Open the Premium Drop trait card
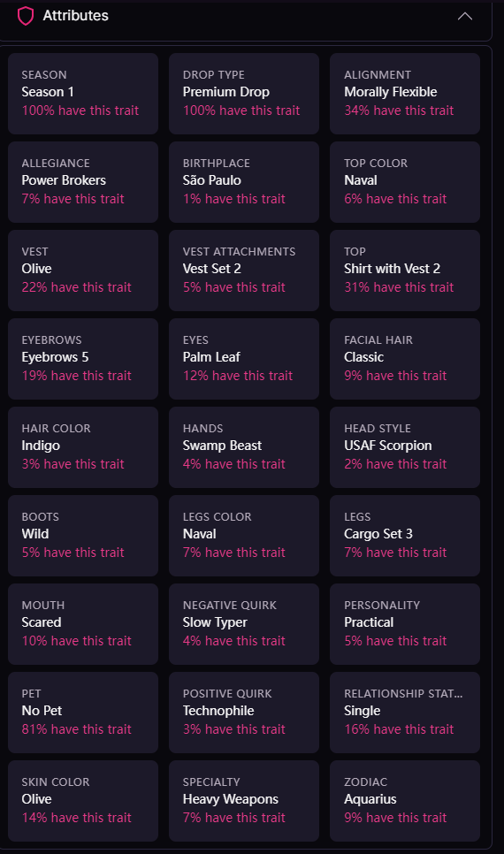This screenshot has height=854, width=504. pyautogui.click(x=244, y=94)
